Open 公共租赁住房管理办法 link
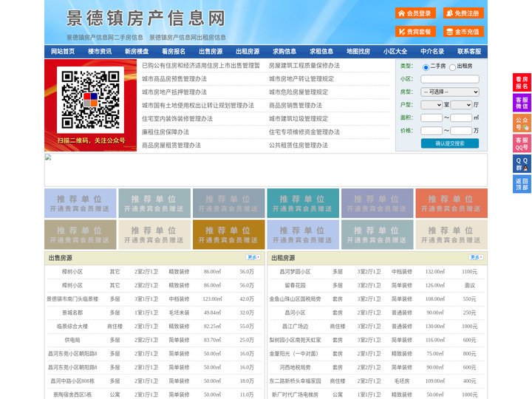The height and width of the screenshot is (399, 532). [x=299, y=146]
